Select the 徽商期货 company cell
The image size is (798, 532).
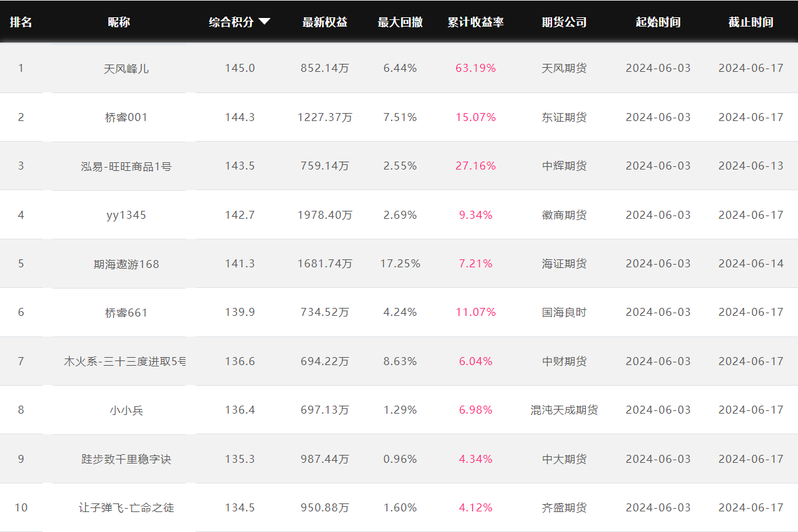coord(564,215)
